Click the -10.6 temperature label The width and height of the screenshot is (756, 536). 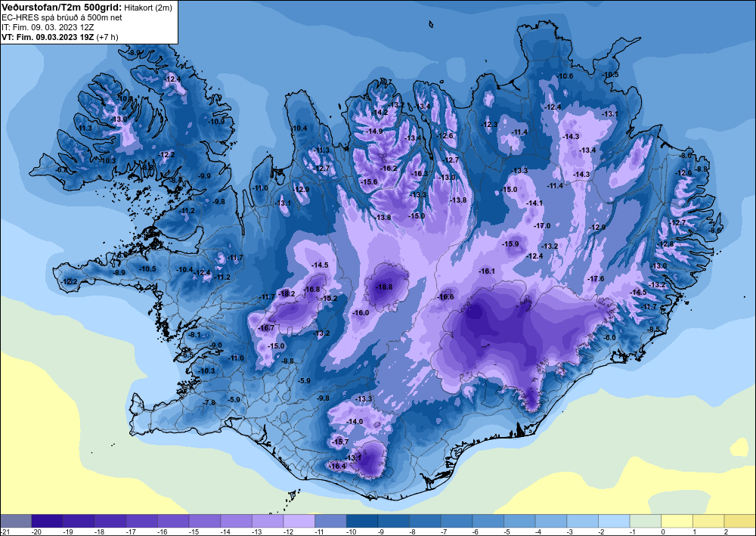tap(565, 76)
